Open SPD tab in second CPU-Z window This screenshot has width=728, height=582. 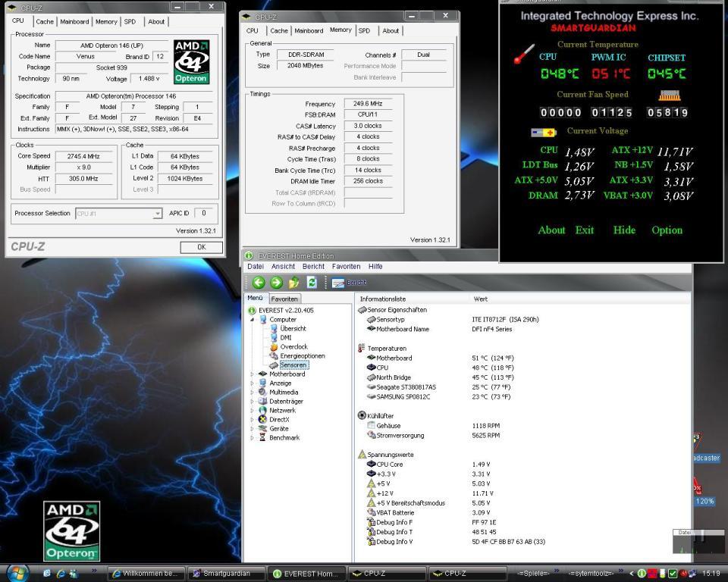point(364,30)
